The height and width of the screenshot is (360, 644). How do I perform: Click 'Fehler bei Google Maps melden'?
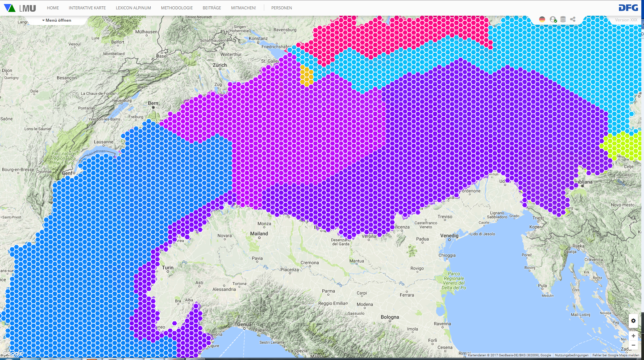click(x=616, y=355)
